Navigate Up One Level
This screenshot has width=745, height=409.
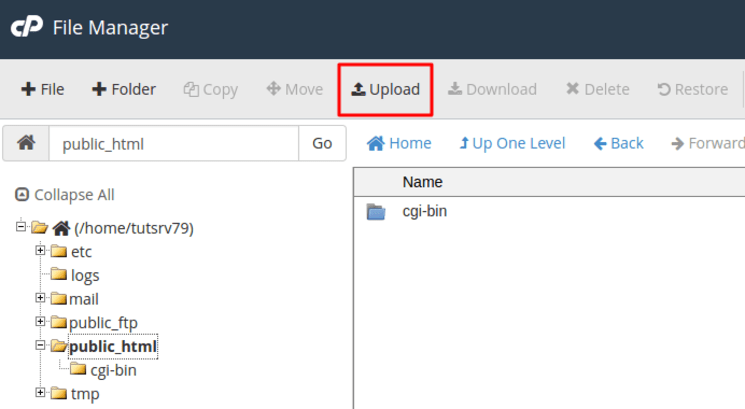pos(512,143)
